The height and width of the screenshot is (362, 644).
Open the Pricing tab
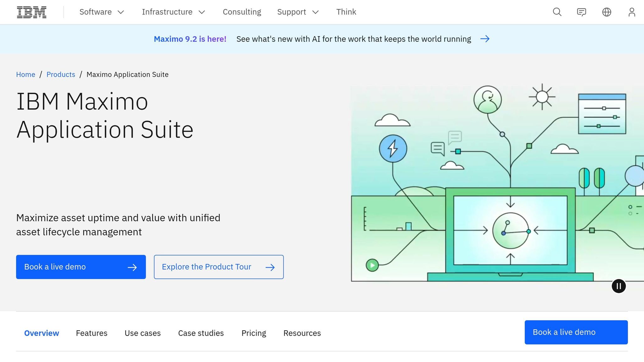(254, 333)
